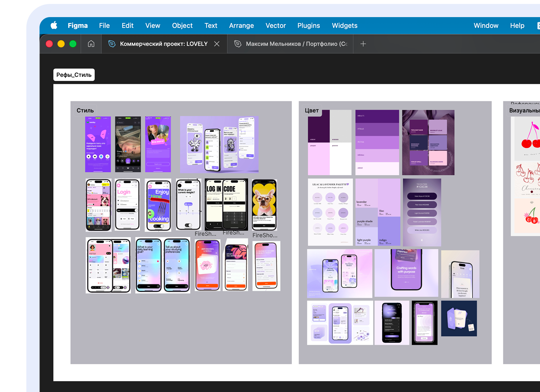Select the LILAC & LAVENDER PALETTE image

[x=330, y=212]
